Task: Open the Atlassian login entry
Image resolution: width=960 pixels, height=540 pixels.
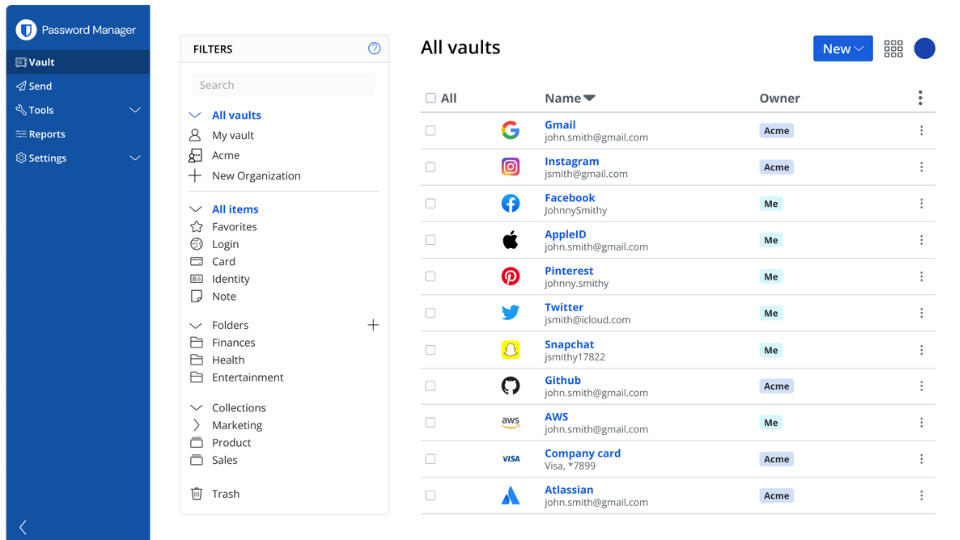Action: pos(568,490)
